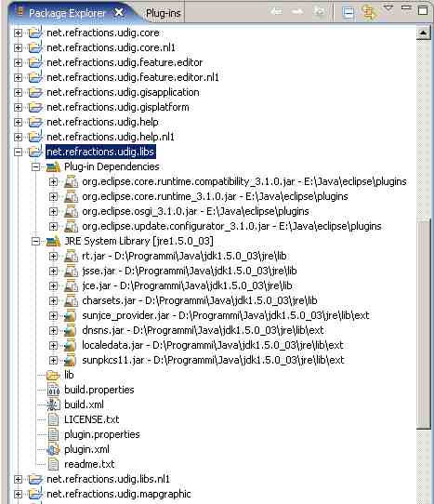Click jar icon of org.eclipse.core.runtime_3.1.0.jar
The width and height of the screenshot is (434, 504).
click(x=71, y=196)
